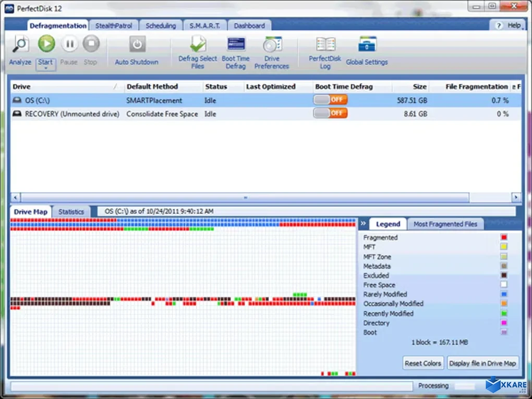Screen dimensions: 532x399
Task: Click the SMARTPlacement method cell
Action: (154, 101)
